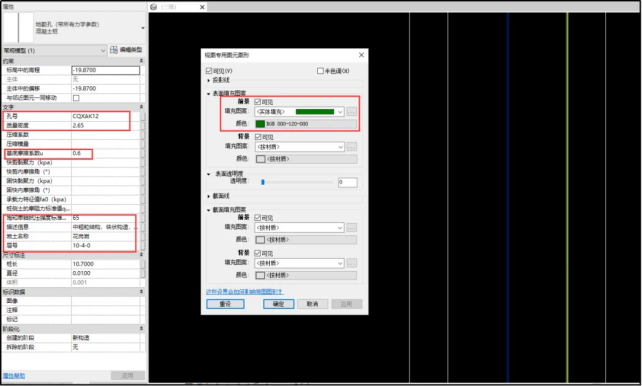Viewport: 642px width, 386px height.
Task: Open browse button beside foreground surface fill pattern
Action: 351,111
